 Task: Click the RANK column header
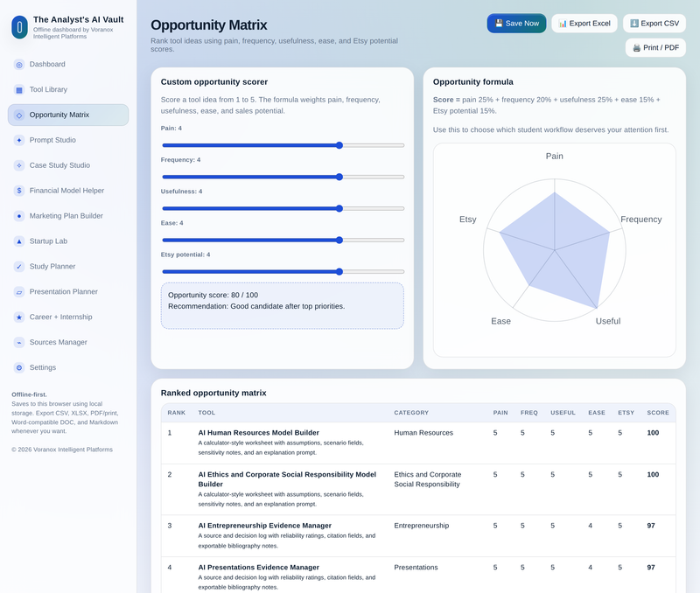point(177,413)
